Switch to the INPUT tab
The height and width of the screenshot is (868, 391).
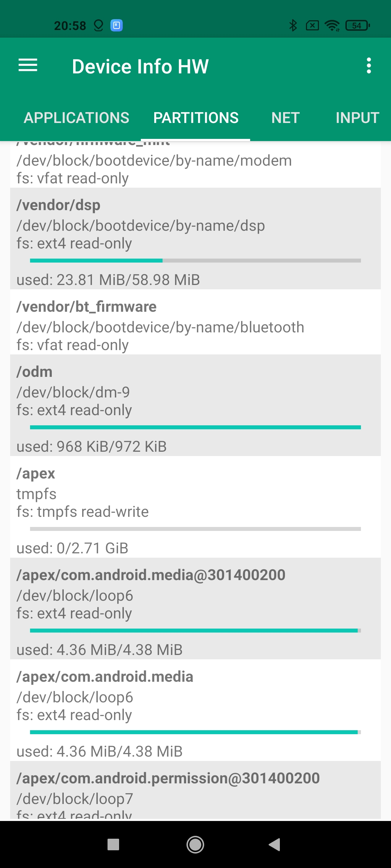click(357, 118)
